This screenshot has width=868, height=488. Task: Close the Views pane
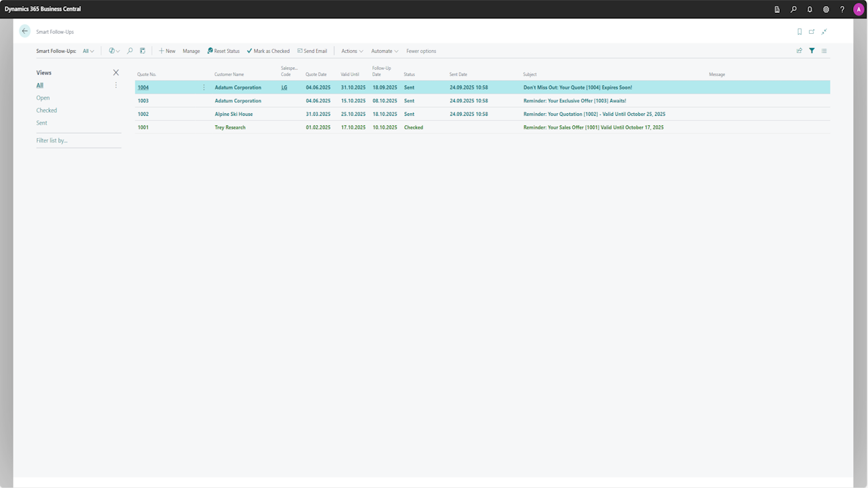[x=116, y=73]
